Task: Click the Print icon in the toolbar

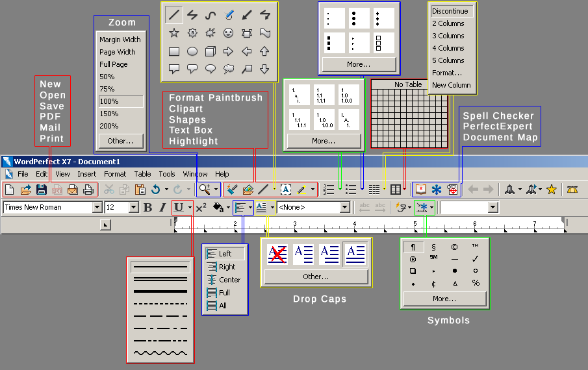Action: point(88,190)
